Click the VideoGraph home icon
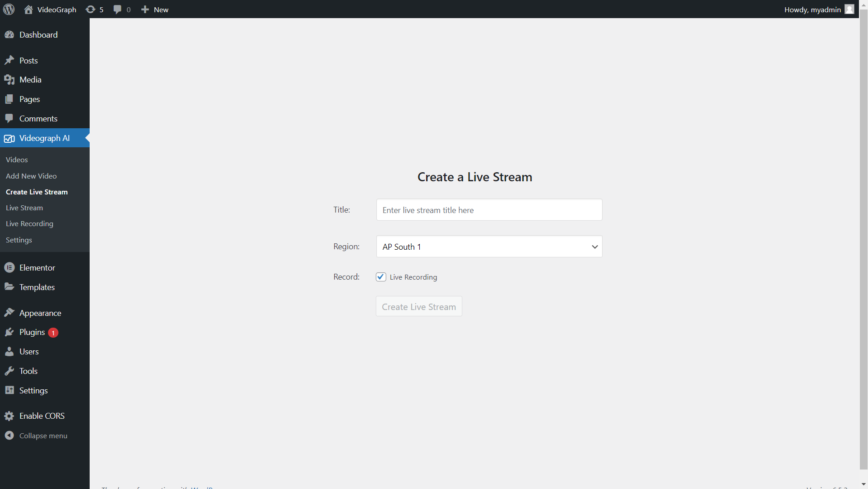The height and width of the screenshot is (489, 868). (28, 9)
